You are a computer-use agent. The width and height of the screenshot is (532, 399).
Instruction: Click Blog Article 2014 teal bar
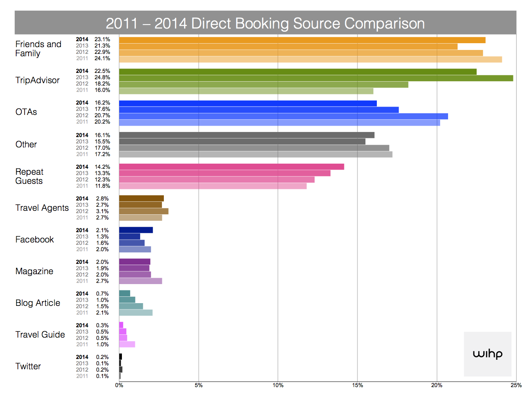pos(125,294)
